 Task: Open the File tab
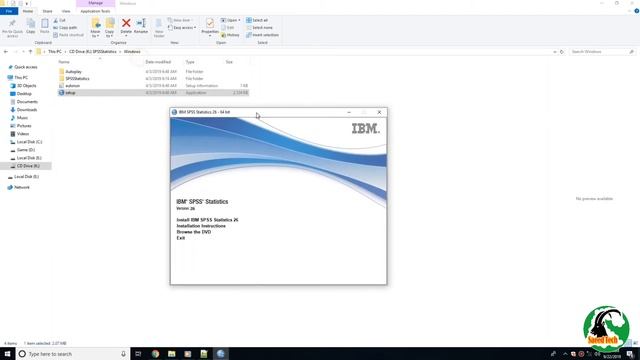click(x=9, y=11)
